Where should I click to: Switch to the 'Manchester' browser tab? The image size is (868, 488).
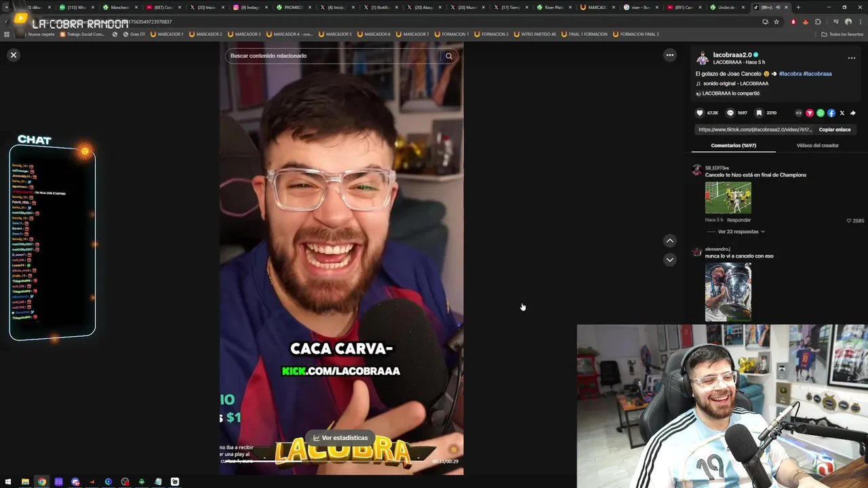[x=120, y=7]
